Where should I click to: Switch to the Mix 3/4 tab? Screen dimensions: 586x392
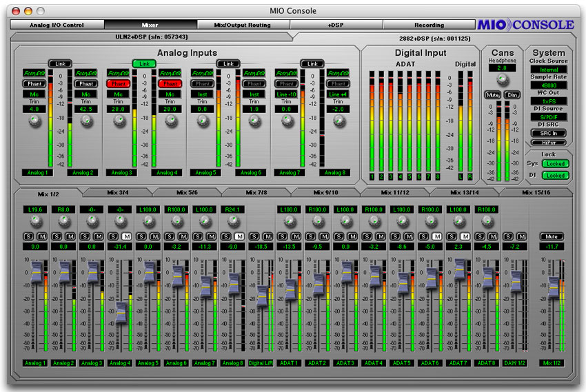(x=118, y=193)
